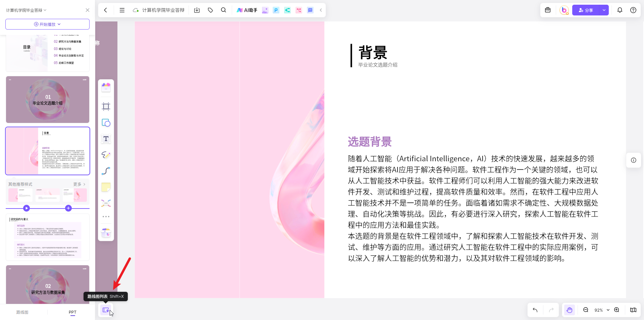644x320 pixels.
Task: Select the mind map tool in side toolbar
Action: pos(106,203)
